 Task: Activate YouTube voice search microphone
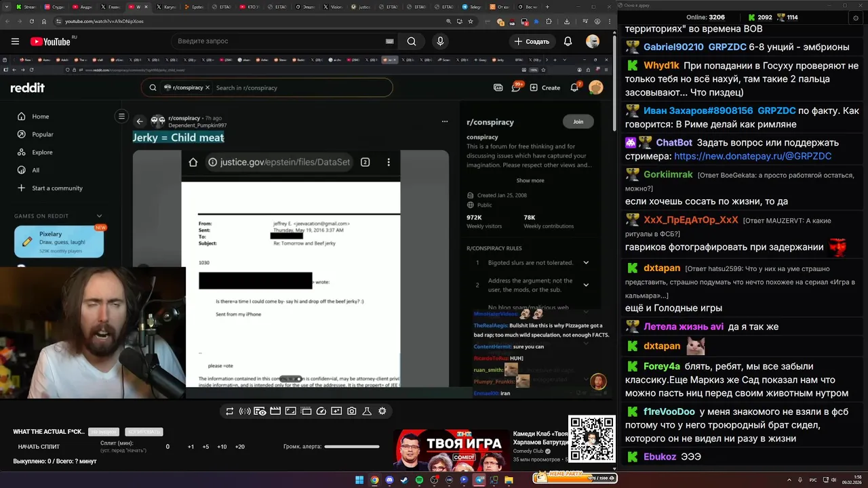point(440,41)
